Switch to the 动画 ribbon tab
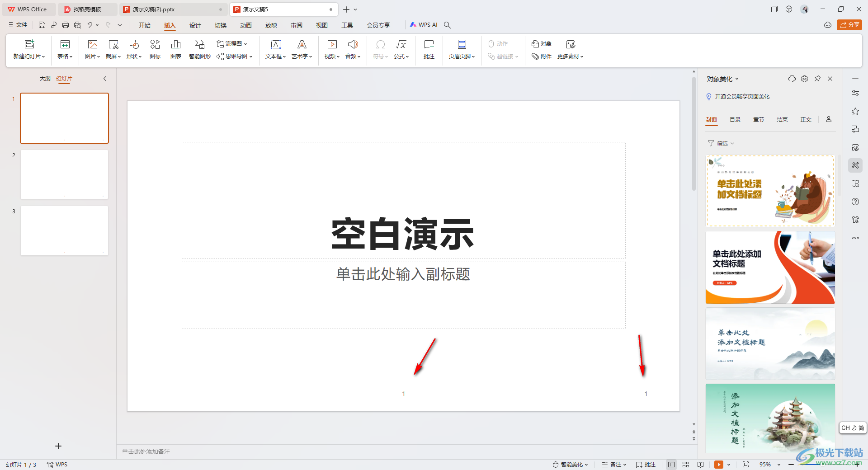868x470 pixels. (x=246, y=25)
